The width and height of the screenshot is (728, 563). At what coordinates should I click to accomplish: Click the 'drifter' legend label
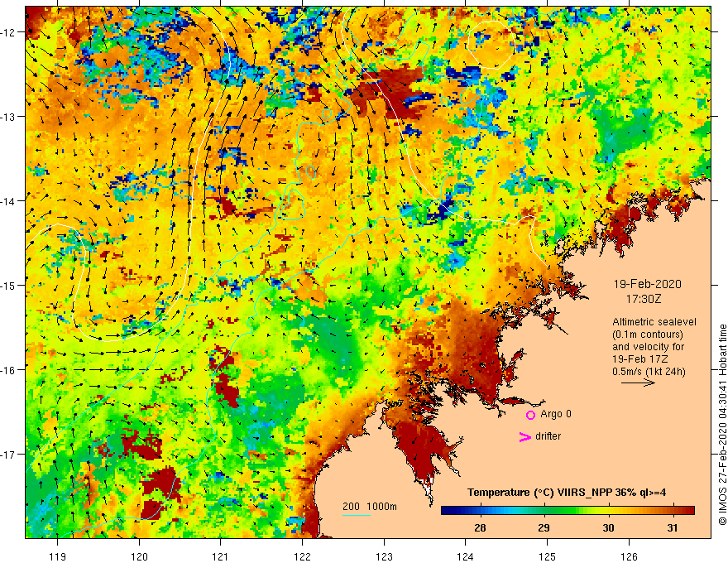pyautogui.click(x=548, y=436)
